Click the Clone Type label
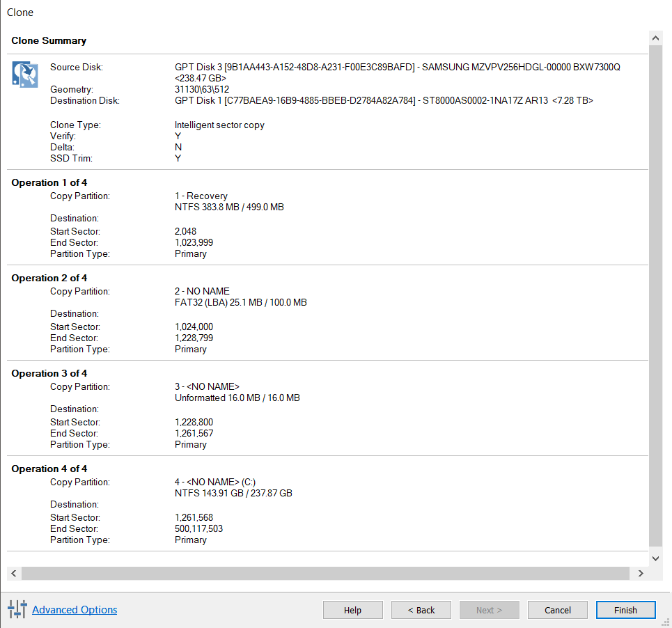 [75, 125]
